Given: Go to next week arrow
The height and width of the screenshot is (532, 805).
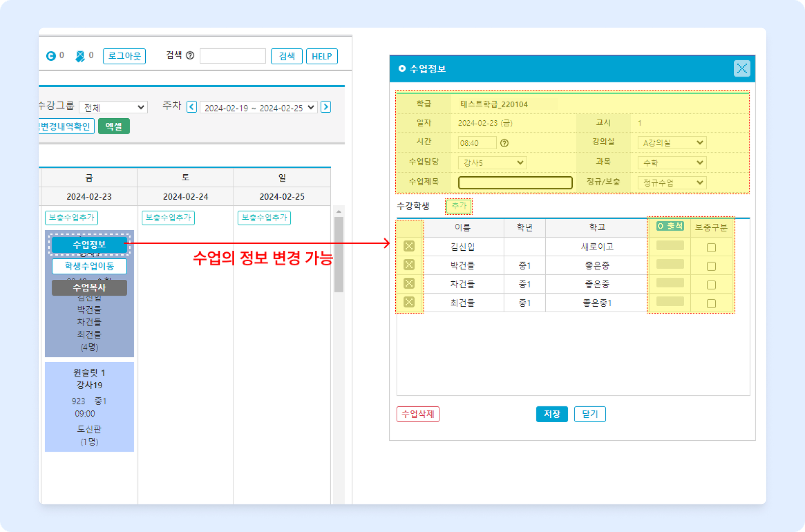Looking at the screenshot, I should point(326,107).
